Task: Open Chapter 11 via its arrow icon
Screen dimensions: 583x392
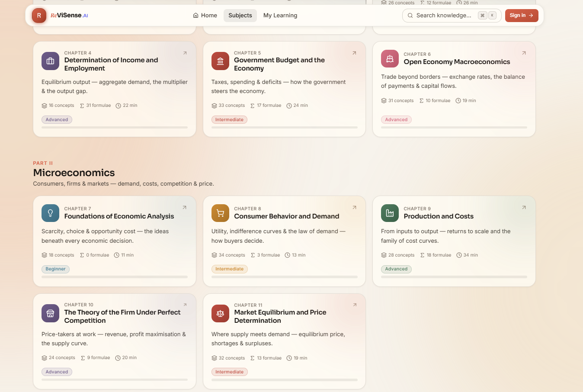Action: pyautogui.click(x=354, y=305)
